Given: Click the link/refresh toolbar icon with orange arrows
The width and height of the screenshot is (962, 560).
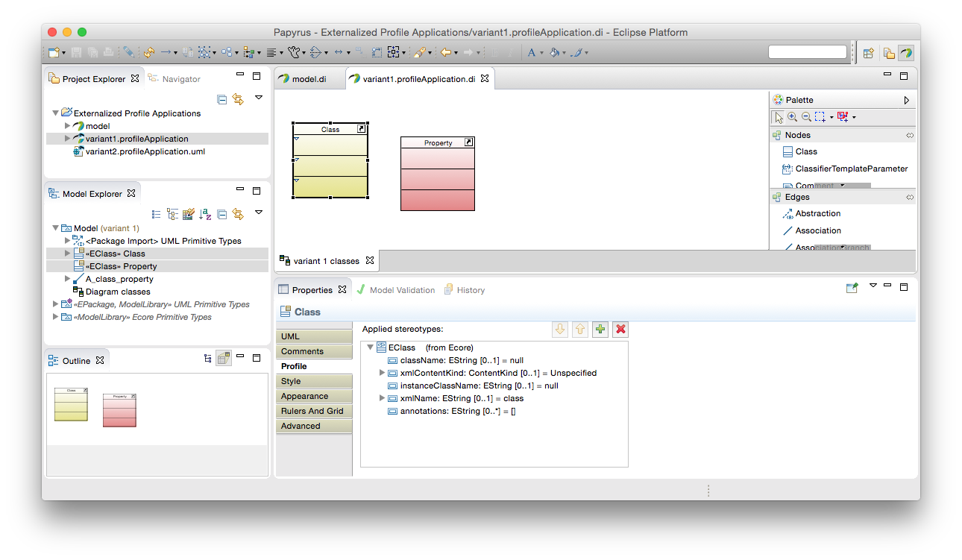Looking at the screenshot, I should [148, 53].
